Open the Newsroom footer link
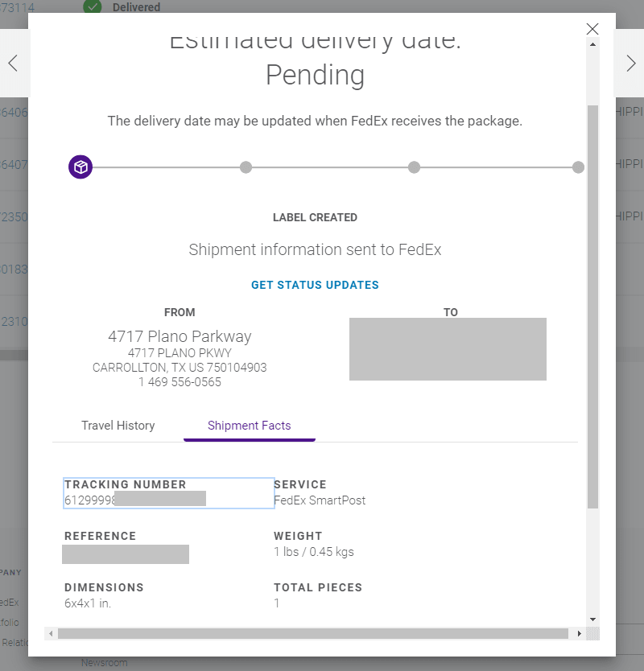Viewport: 644px width, 671px height. click(x=105, y=663)
